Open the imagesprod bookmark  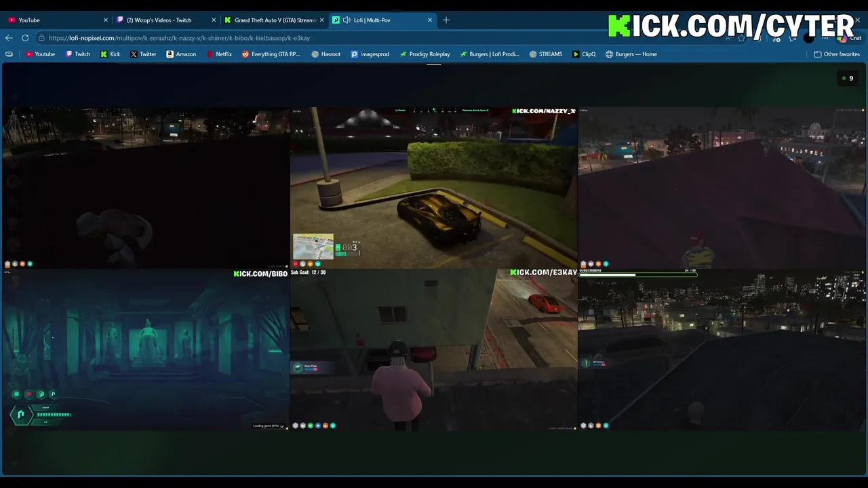pyautogui.click(x=370, y=54)
